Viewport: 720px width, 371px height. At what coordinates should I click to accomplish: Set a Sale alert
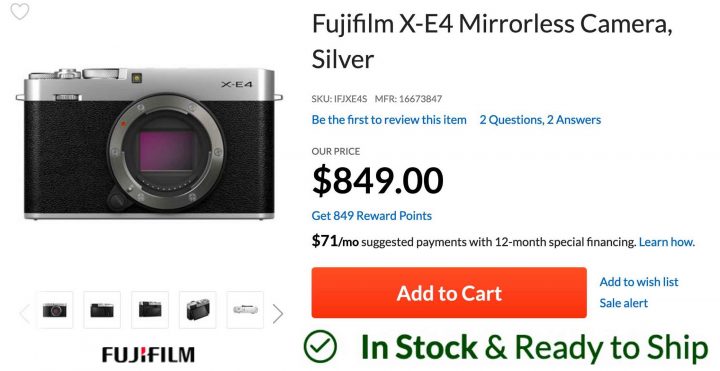(x=624, y=303)
